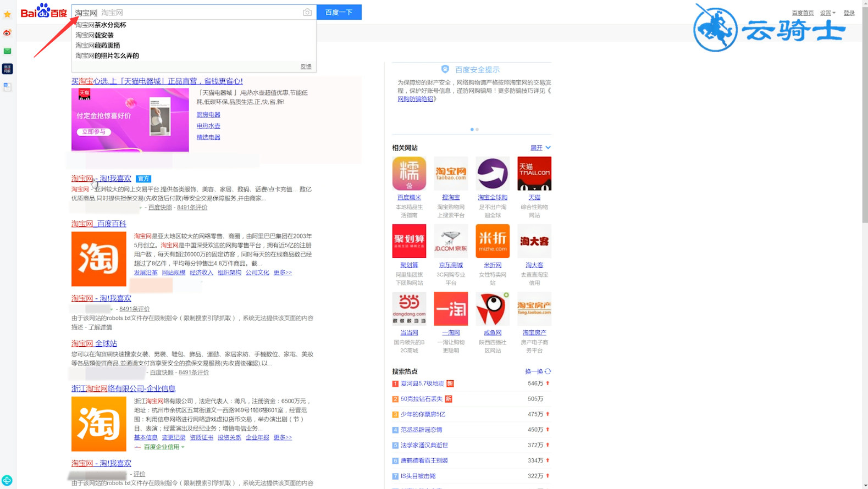
Task: Open 设置 dropdown in top right
Action: coord(827,13)
